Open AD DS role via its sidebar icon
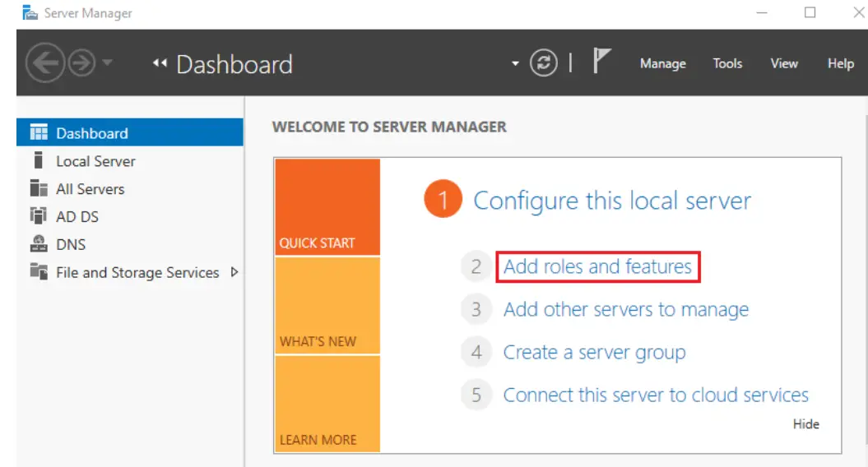 tap(38, 215)
